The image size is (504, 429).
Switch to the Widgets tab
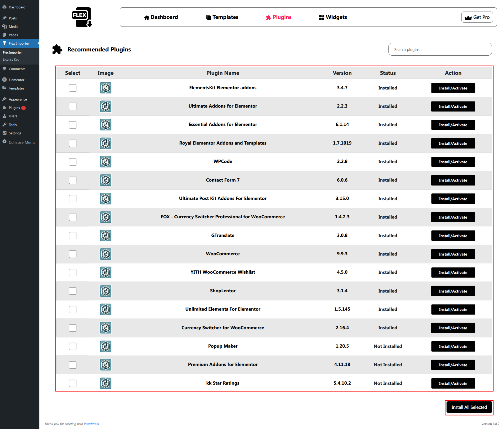pos(333,17)
